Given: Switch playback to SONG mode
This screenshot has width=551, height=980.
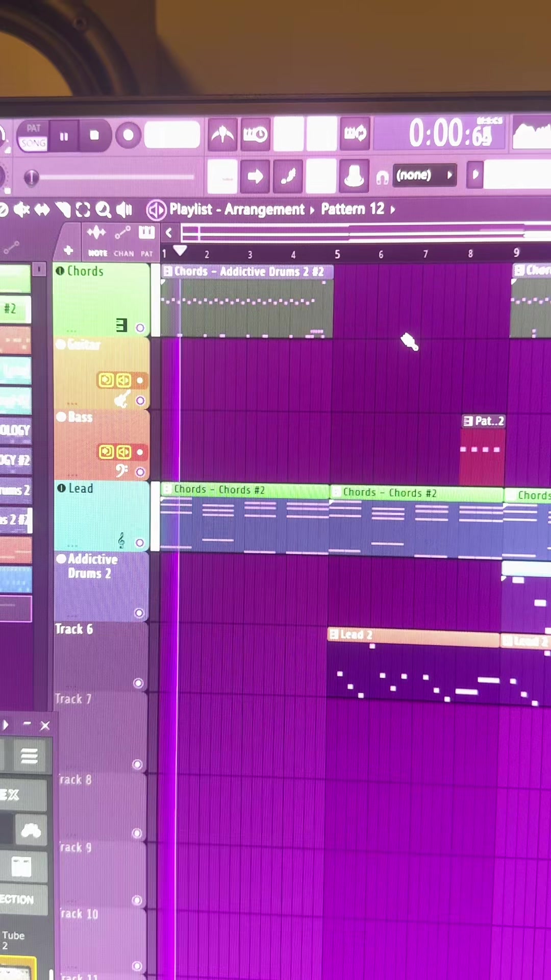Looking at the screenshot, I should click(34, 143).
